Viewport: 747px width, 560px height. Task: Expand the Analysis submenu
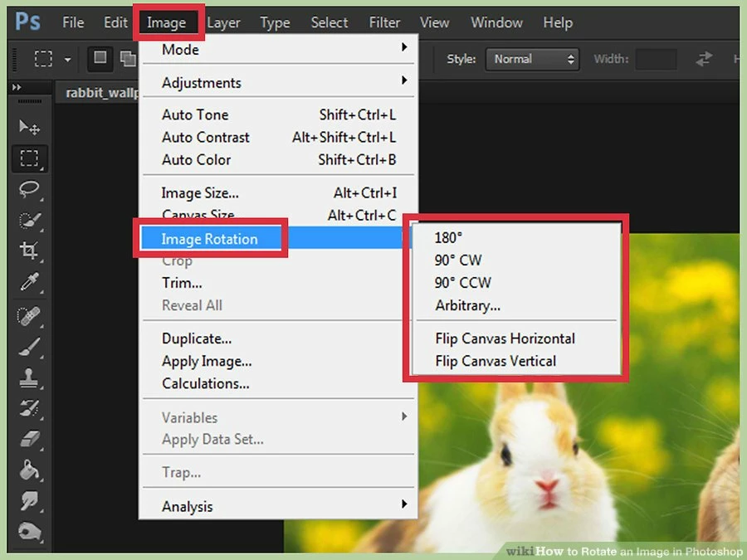[x=279, y=506]
